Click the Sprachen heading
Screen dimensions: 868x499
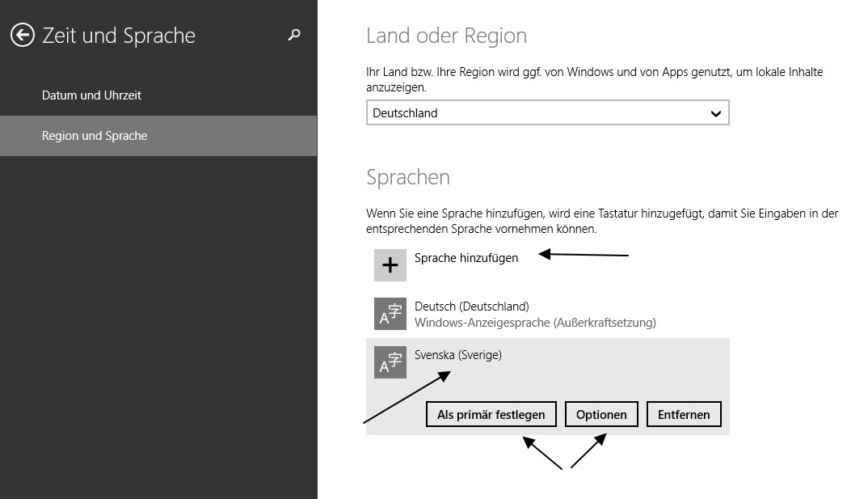[408, 177]
